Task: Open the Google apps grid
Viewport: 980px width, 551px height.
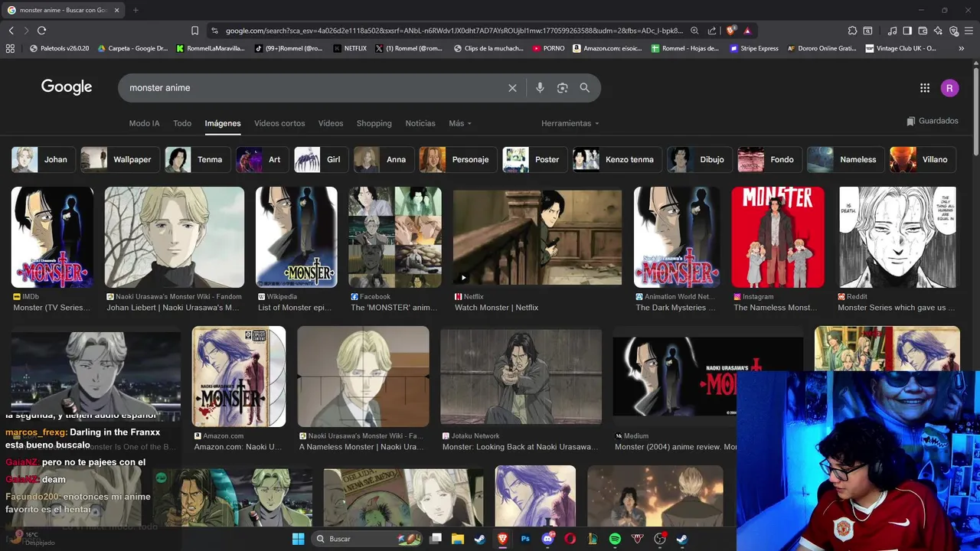Action: pyautogui.click(x=925, y=88)
